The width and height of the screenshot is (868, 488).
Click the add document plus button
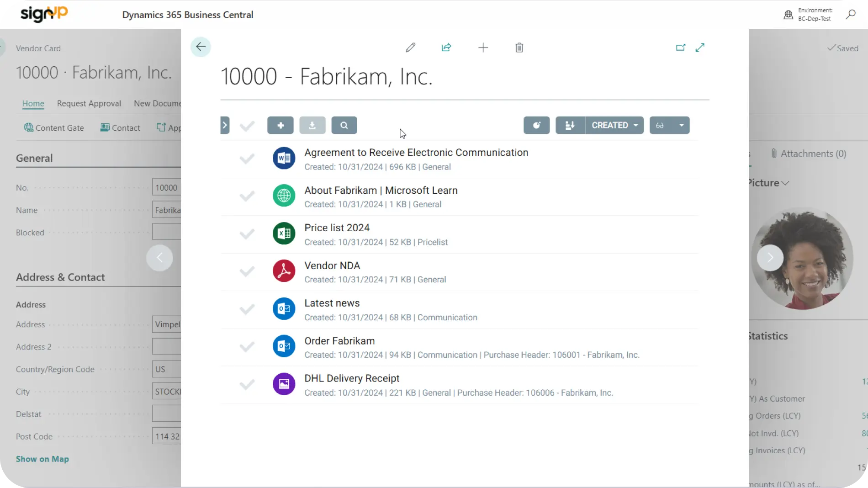[x=281, y=125]
